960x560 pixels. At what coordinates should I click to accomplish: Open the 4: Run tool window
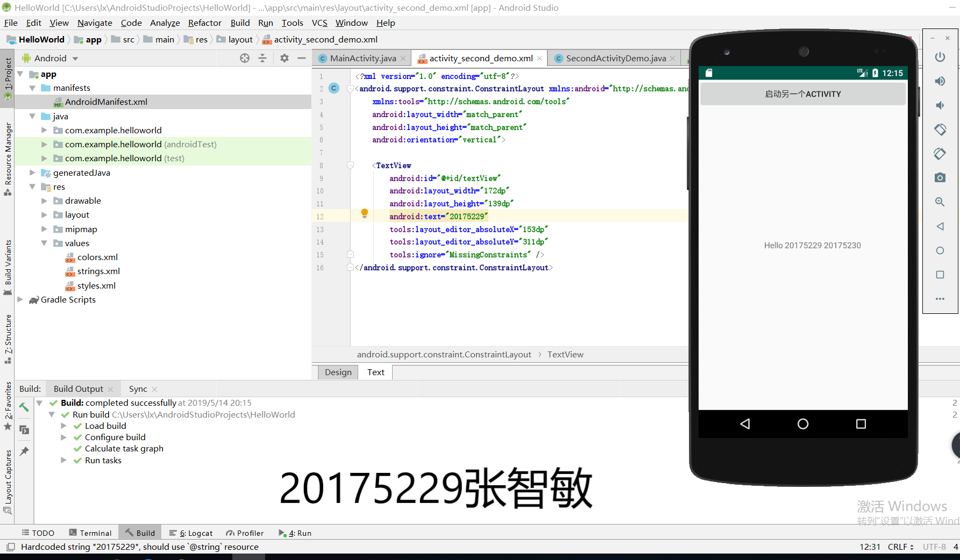[x=295, y=533]
